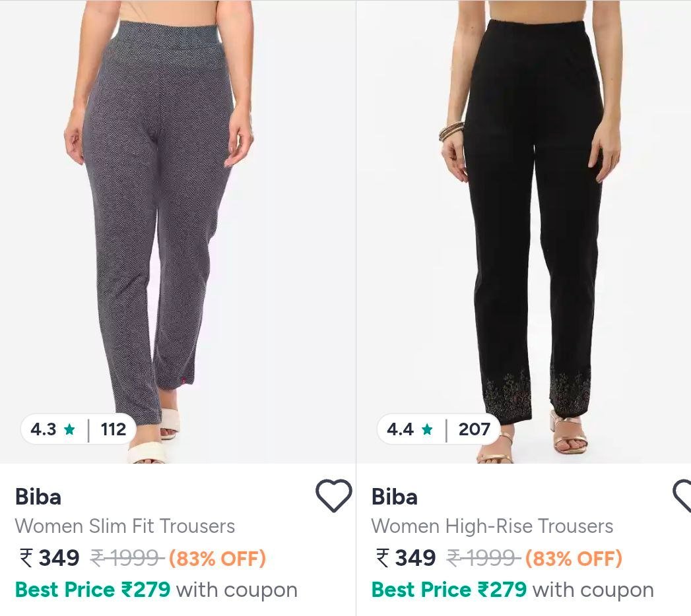Select the star icon in the 4.4 rating badge
This screenshot has width=691, height=616.
426,429
